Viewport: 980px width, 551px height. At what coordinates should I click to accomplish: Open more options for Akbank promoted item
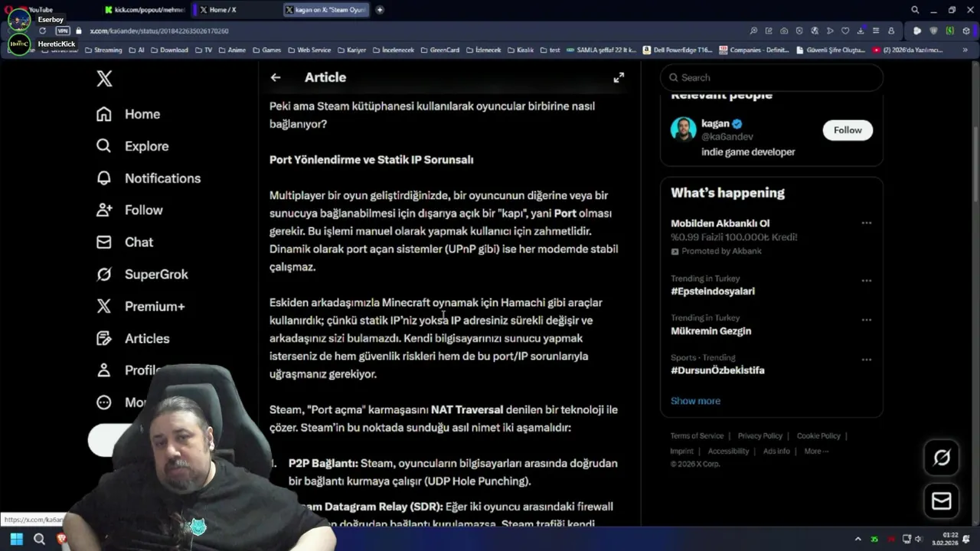pyautogui.click(x=866, y=223)
